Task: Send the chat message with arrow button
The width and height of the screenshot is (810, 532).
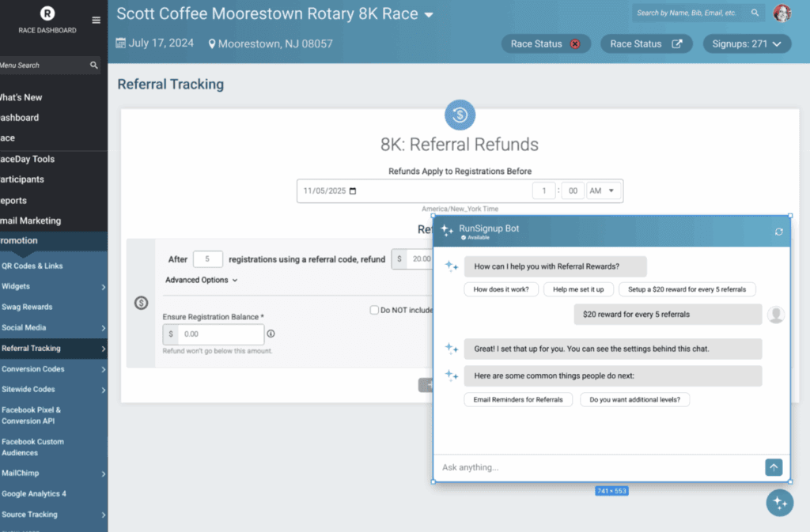Action: (x=774, y=467)
